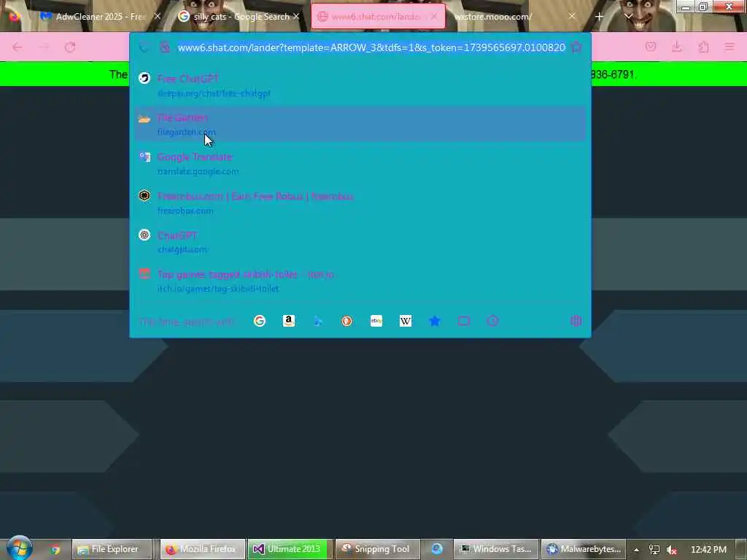
Task: Switch to Snipping Tool taskbar button
Action: [377, 549]
